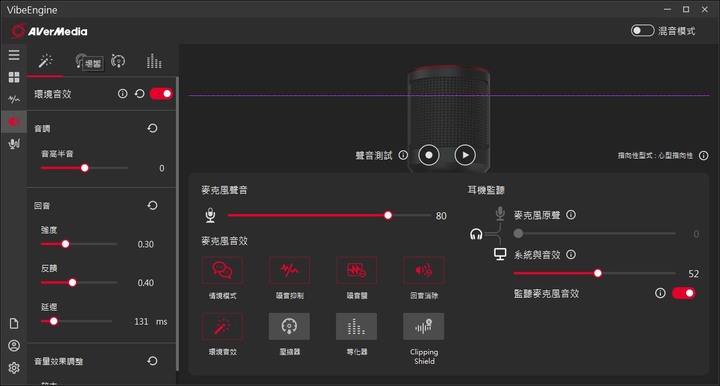Show info for 環境音效 in left panel
This screenshot has height=386, width=720.
122,94
